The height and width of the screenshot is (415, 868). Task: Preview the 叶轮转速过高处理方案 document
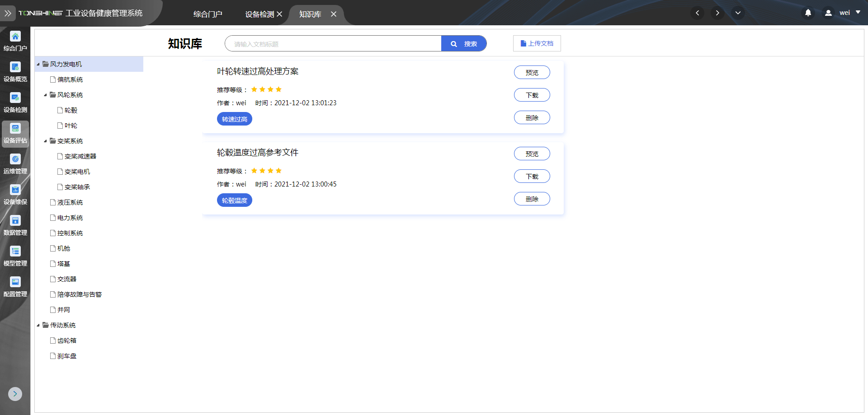[532, 72]
